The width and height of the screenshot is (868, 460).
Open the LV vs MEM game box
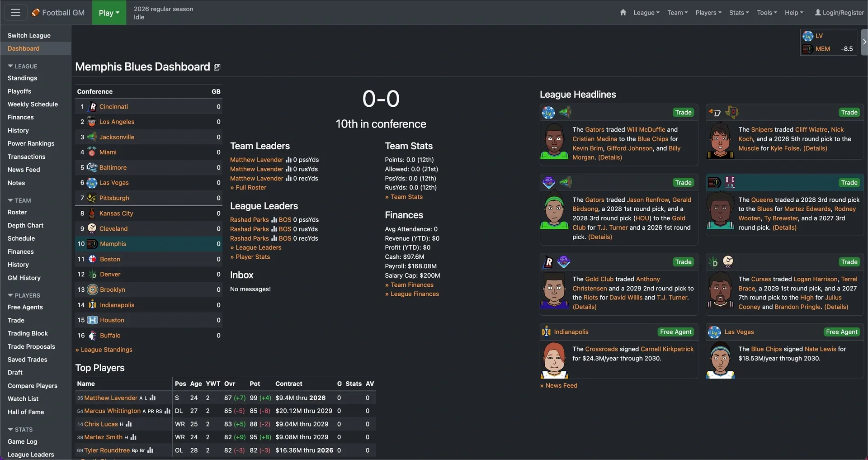pyautogui.click(x=828, y=42)
